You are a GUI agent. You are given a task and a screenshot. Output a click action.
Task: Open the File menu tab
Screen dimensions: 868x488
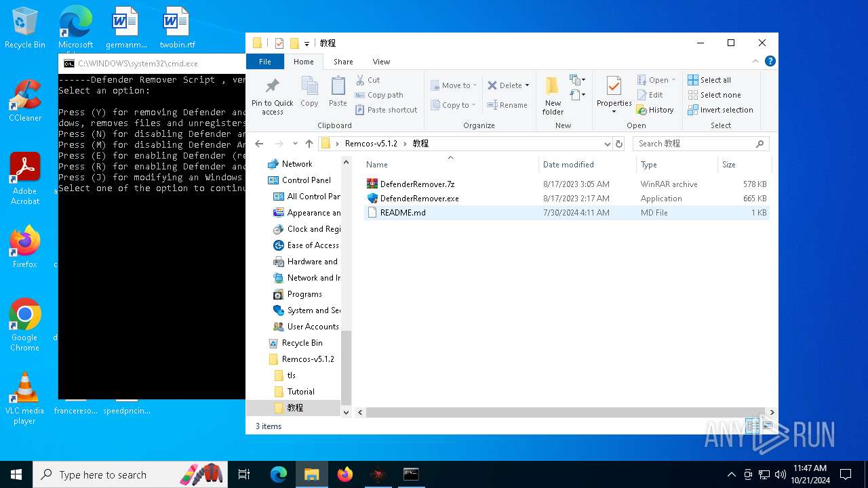tap(265, 62)
